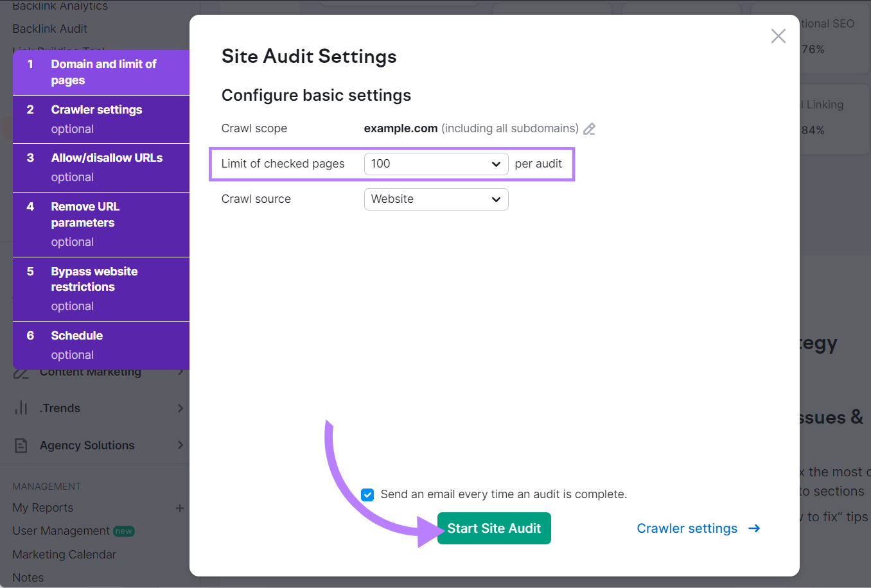Screen dimensions: 871x588
Task: Click the Agency Solutions document icon
Action: coord(21,445)
